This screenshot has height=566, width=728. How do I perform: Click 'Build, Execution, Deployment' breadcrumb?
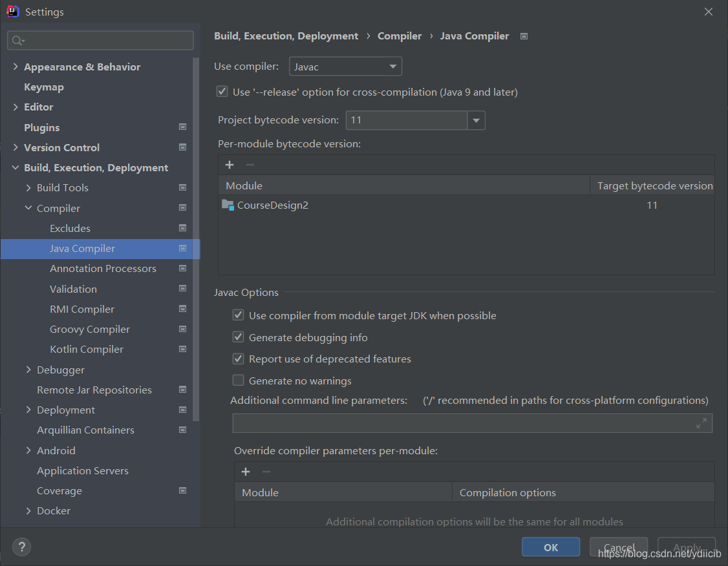[286, 36]
